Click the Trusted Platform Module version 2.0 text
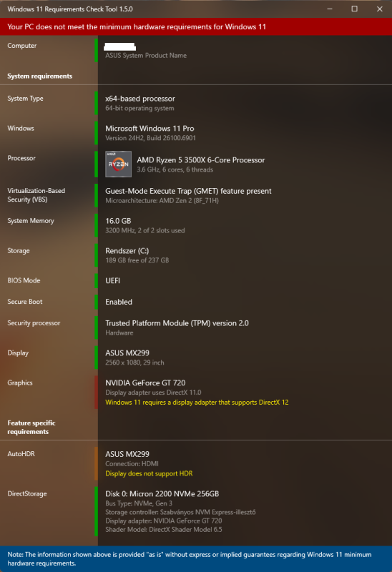This screenshot has height=572, width=392. click(x=177, y=323)
